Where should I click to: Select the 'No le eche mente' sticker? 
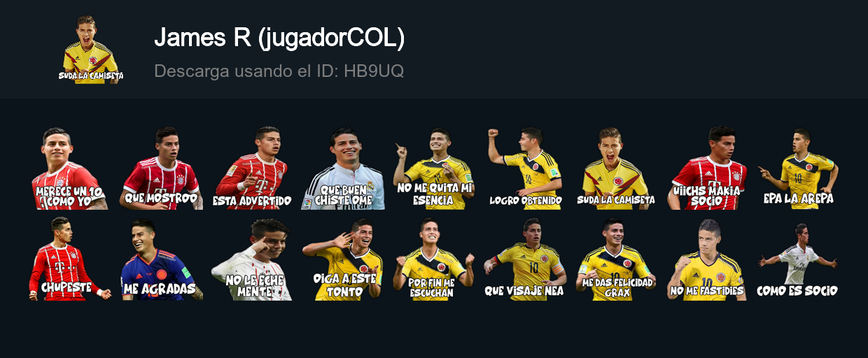252,259
